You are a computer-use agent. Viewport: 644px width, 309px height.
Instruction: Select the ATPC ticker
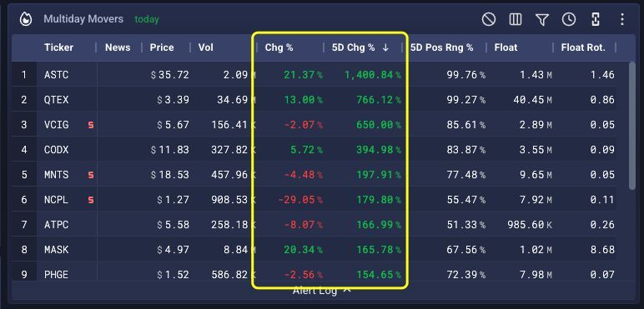coord(56,225)
